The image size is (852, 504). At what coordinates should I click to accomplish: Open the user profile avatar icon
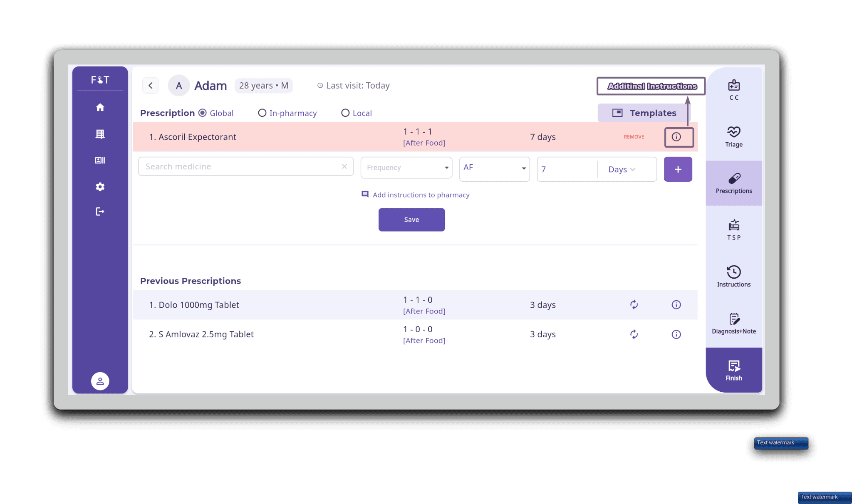pyautogui.click(x=100, y=381)
